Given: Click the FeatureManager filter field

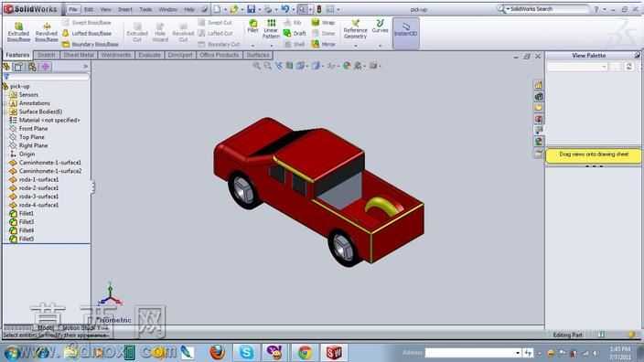Looking at the screenshot, I should [46, 77].
